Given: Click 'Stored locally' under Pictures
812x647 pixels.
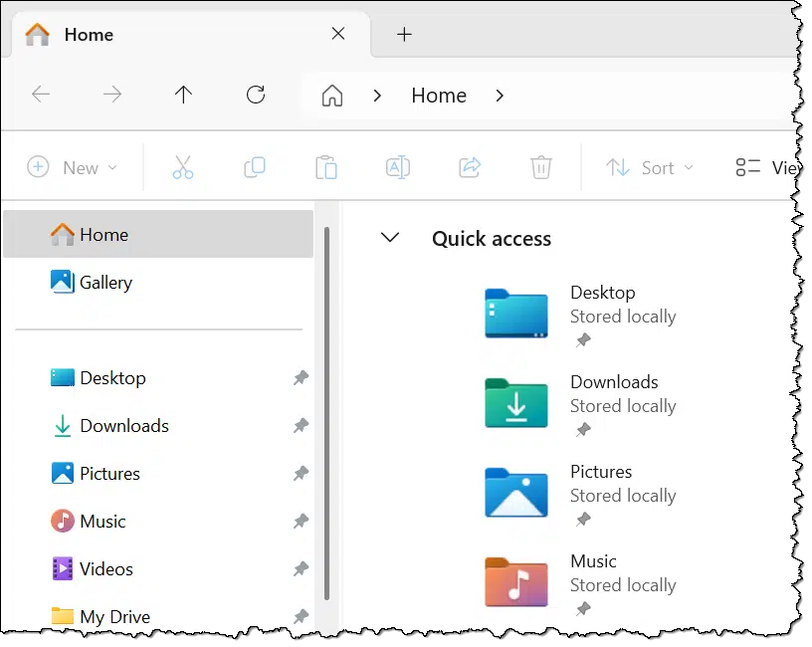Looking at the screenshot, I should pyautogui.click(x=623, y=496).
